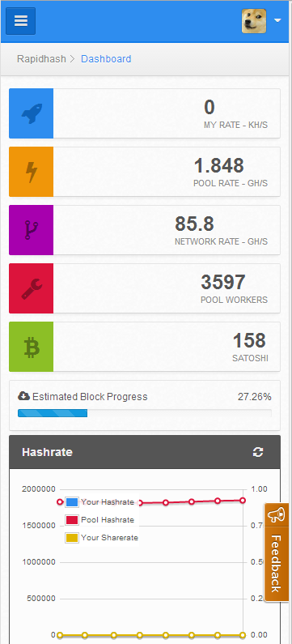The height and width of the screenshot is (644, 292).
Task: Open the hamburger navigation menu
Action: tap(20, 21)
